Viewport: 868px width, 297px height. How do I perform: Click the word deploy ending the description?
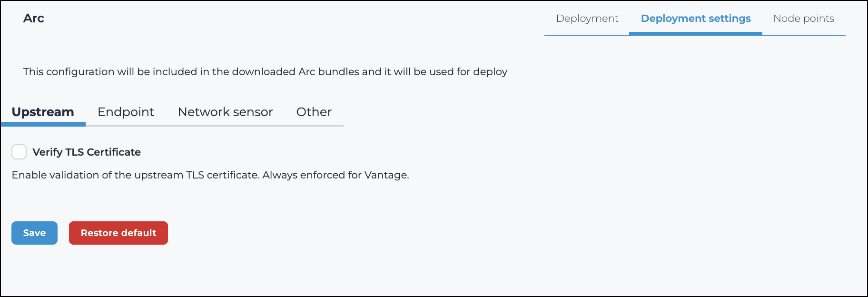coord(490,72)
